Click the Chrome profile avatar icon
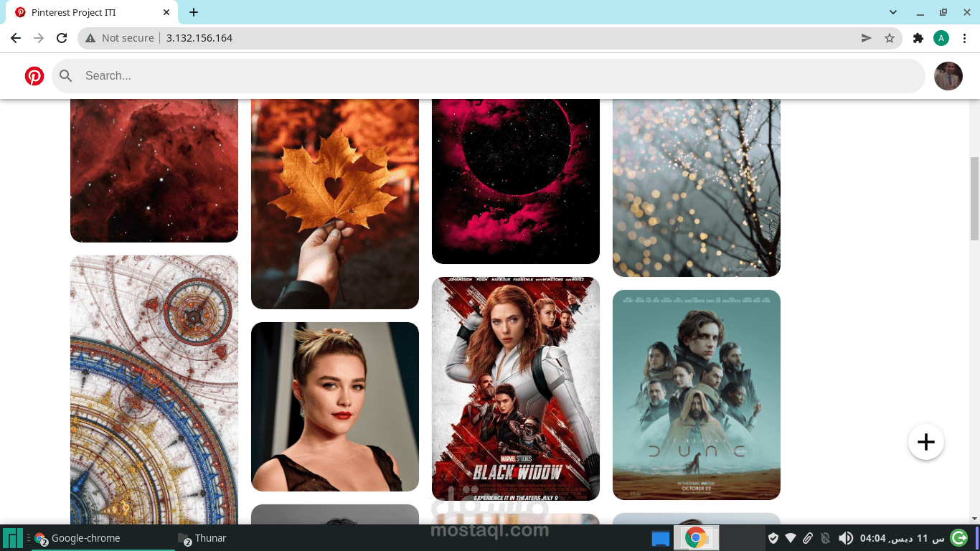The width and height of the screenshot is (980, 551). point(941,37)
